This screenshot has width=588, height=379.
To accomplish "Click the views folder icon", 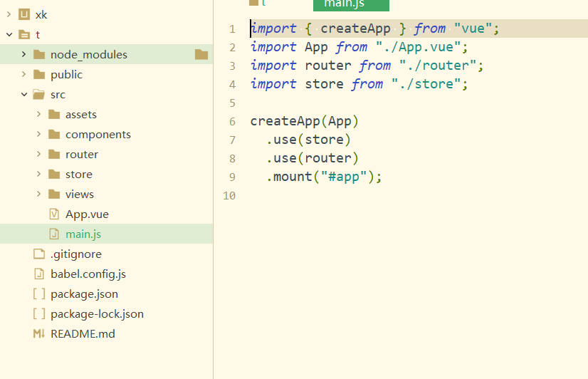I will click(54, 194).
